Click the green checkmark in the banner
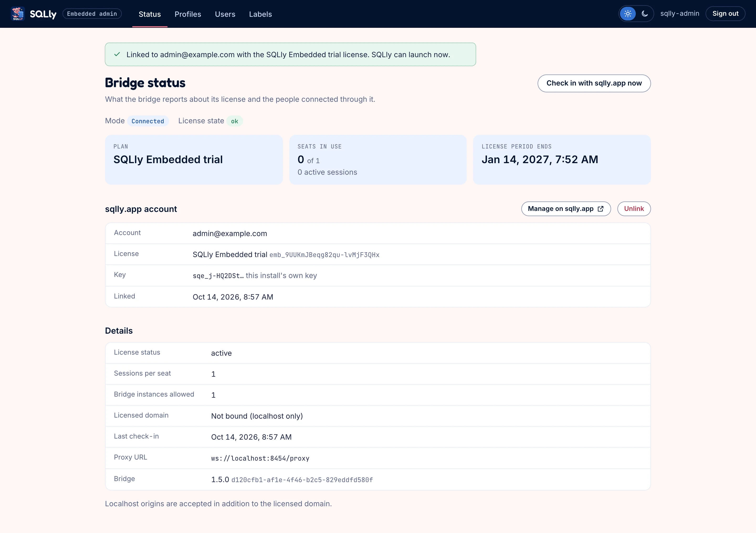756x533 pixels. click(117, 54)
